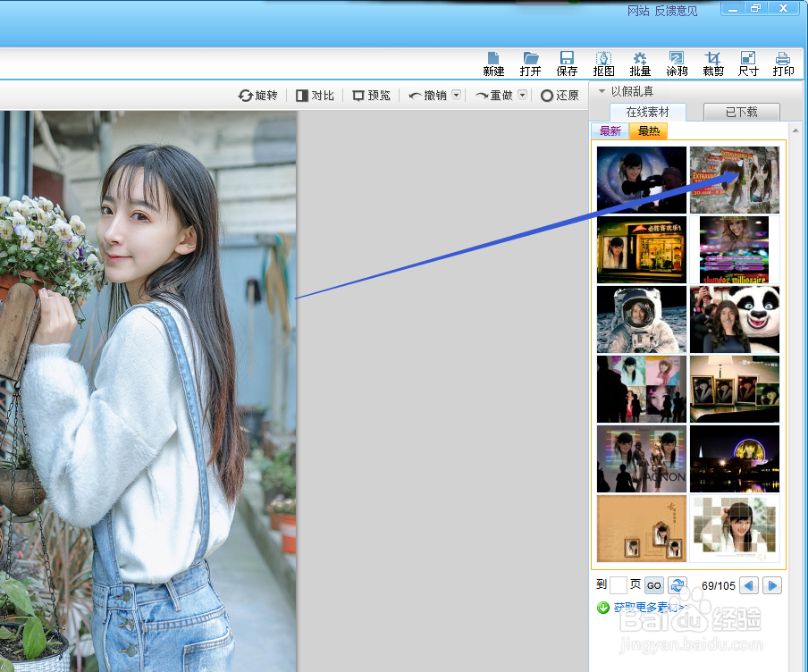
Task: Click the download icon beside 获取更多素材
Action: click(x=603, y=608)
